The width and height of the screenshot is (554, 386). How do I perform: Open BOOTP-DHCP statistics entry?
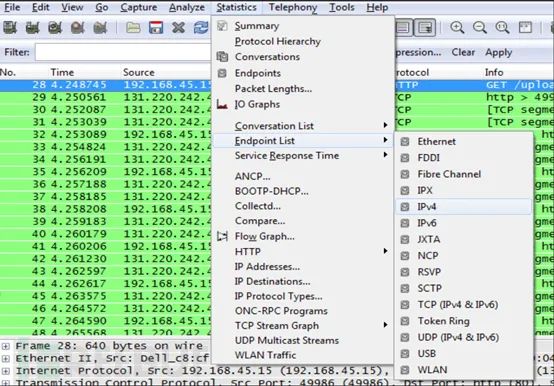(272, 191)
